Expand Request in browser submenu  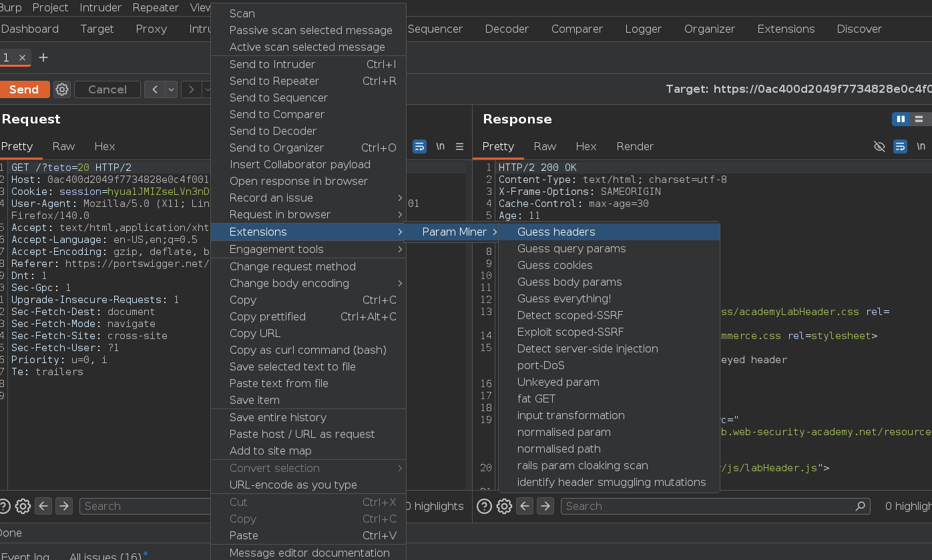coord(307,214)
